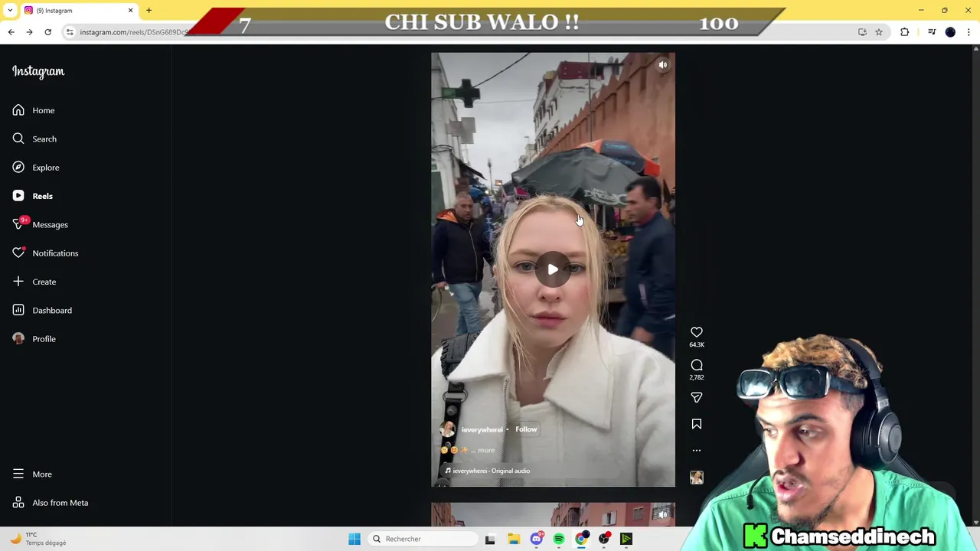Open OBS Studio from the taskbar
The width and height of the screenshot is (980, 551).
(604, 539)
